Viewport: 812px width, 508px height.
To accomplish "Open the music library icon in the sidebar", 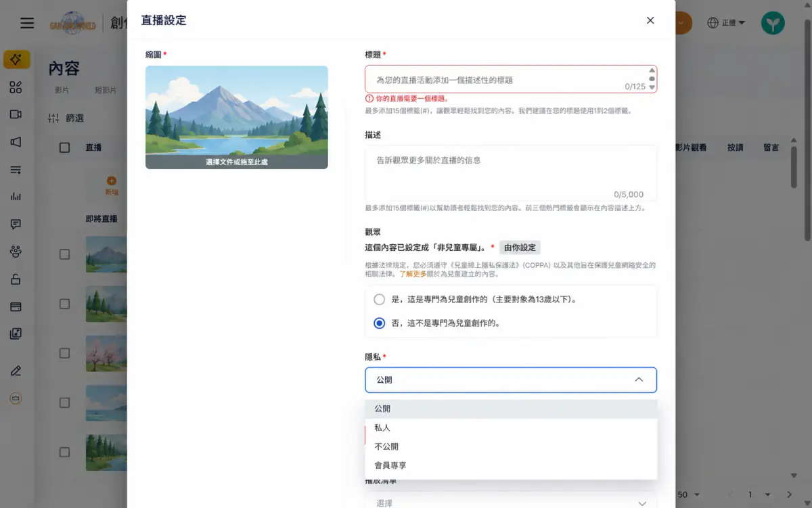I will pyautogui.click(x=16, y=333).
